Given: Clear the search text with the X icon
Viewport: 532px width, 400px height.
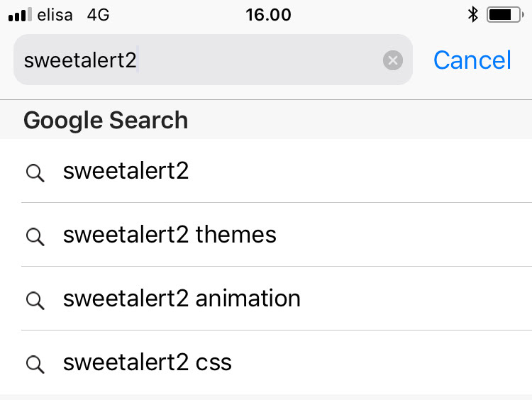Looking at the screenshot, I should pos(393,60).
